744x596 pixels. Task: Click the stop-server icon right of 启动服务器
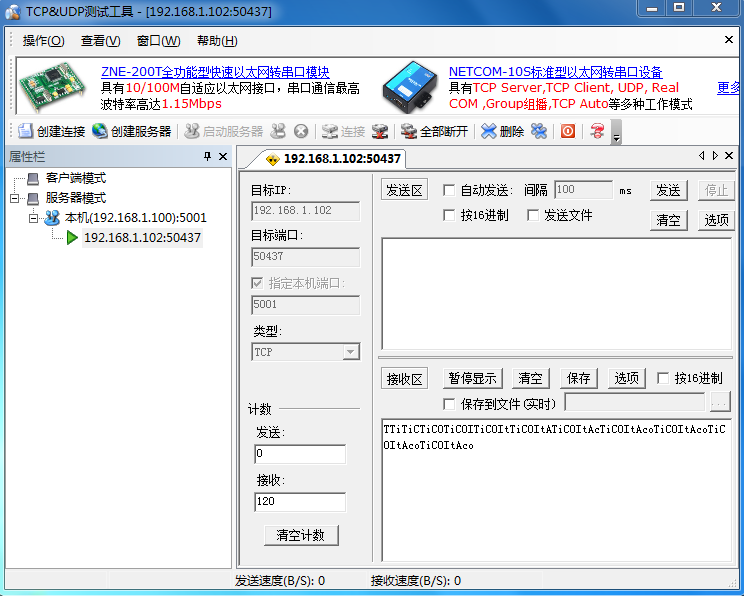[x=278, y=131]
